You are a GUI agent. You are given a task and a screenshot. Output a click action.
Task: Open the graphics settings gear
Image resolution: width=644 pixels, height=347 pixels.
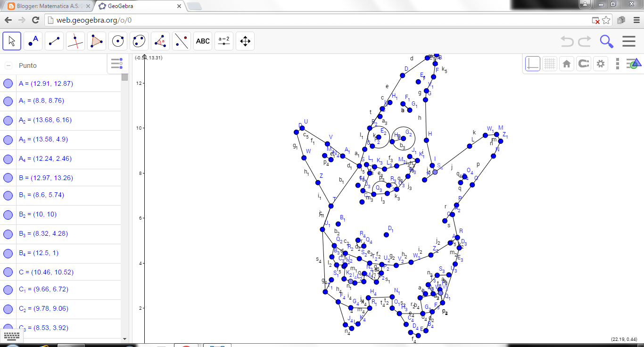coord(600,63)
